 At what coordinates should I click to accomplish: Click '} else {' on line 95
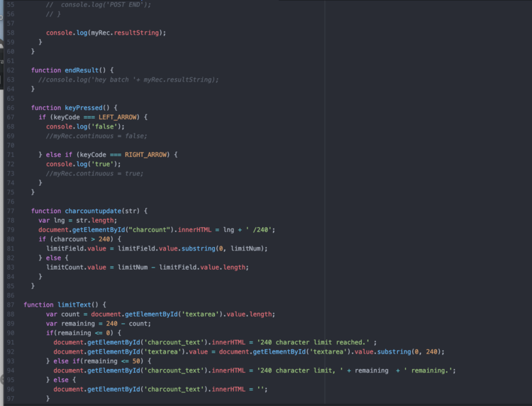click(61, 380)
